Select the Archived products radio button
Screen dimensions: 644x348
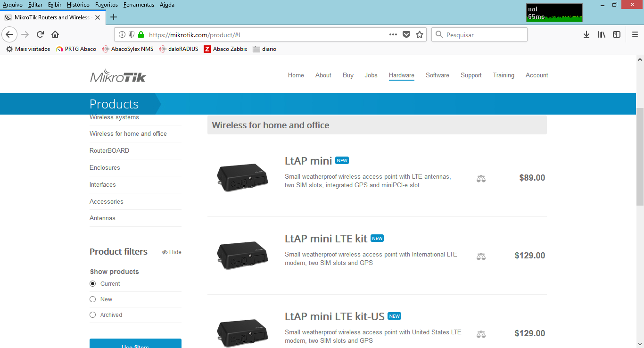(92, 315)
